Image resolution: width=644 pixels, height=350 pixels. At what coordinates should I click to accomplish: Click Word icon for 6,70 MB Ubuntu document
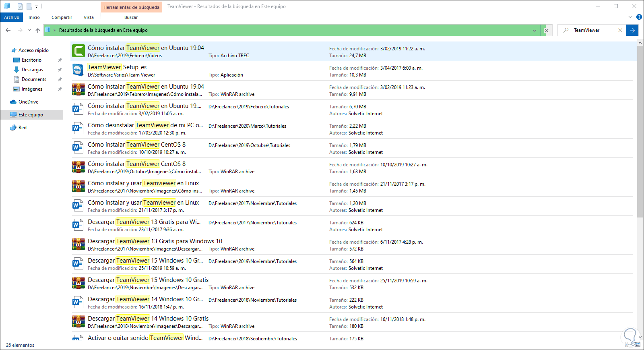pyautogui.click(x=78, y=109)
